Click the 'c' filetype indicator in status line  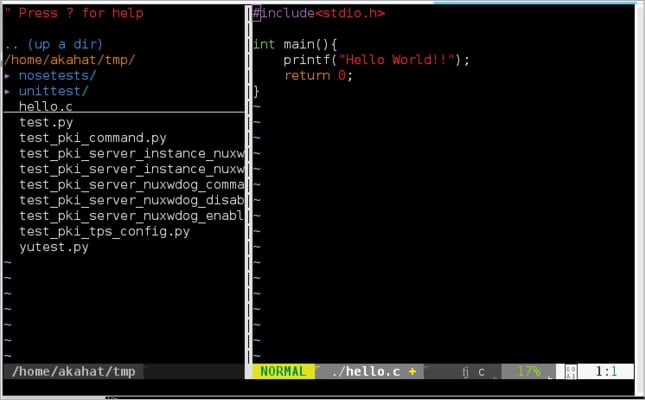(x=481, y=372)
